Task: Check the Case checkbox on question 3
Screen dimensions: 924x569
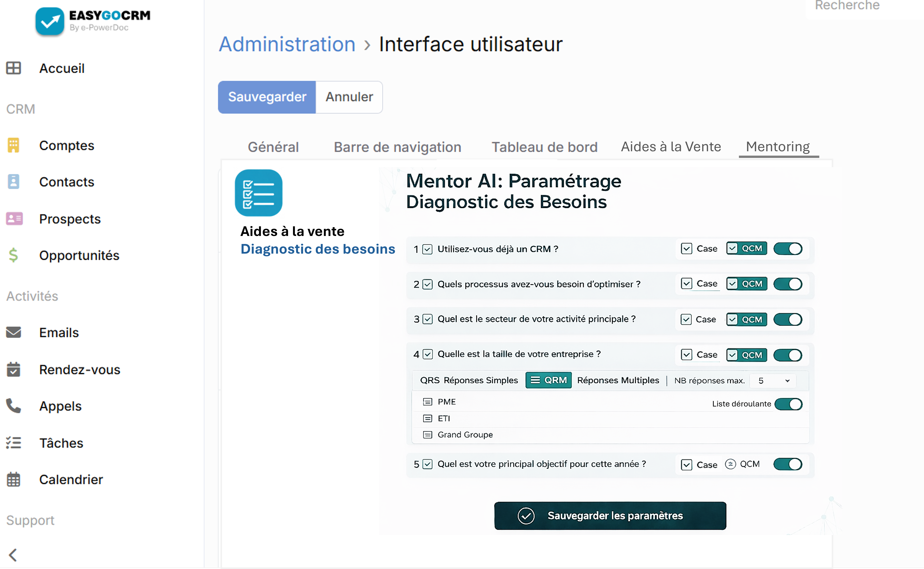Action: (x=686, y=319)
